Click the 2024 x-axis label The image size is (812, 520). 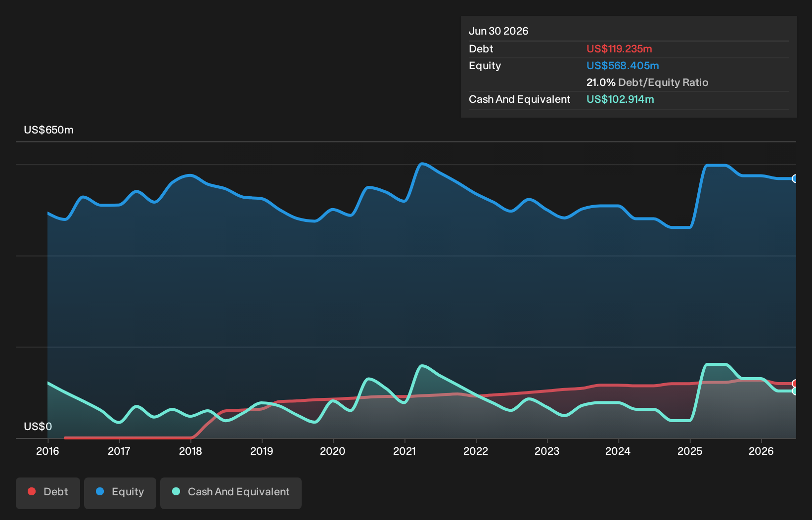618,451
